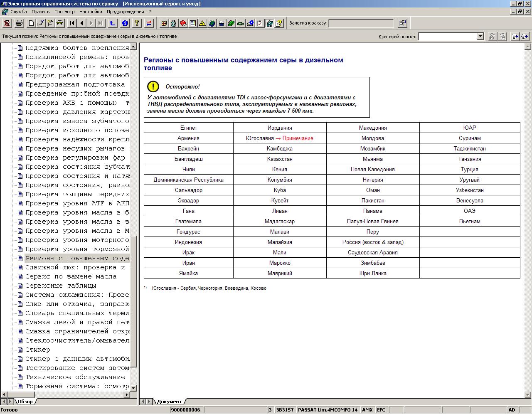532x414 pixels.
Task: Open the Критерий поиска dropdown list
Action: point(480,37)
